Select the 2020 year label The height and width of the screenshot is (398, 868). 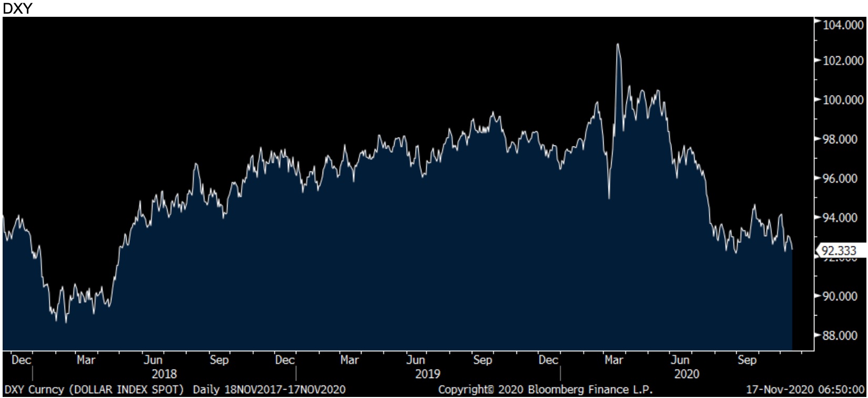pyautogui.click(x=687, y=374)
